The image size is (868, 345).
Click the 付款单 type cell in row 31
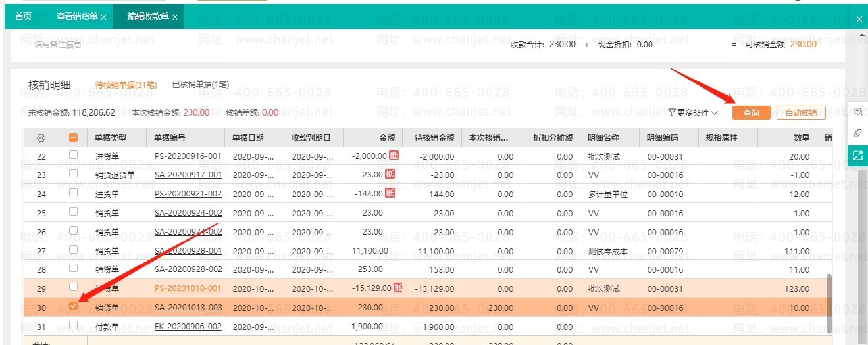(x=107, y=327)
